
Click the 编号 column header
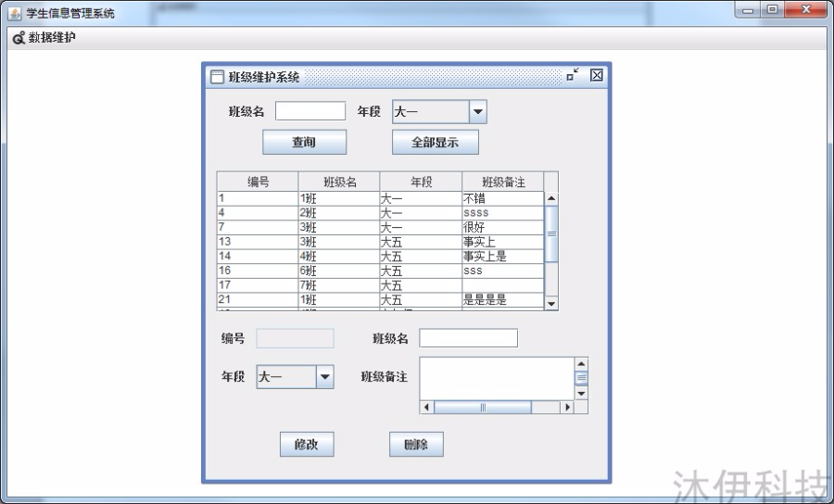pyautogui.click(x=258, y=182)
